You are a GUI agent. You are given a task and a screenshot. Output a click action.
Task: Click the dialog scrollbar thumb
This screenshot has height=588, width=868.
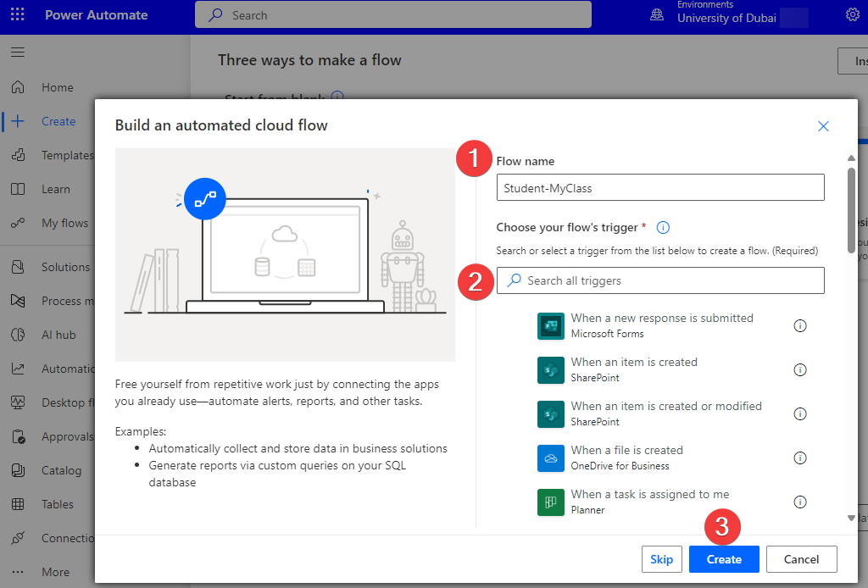851,210
